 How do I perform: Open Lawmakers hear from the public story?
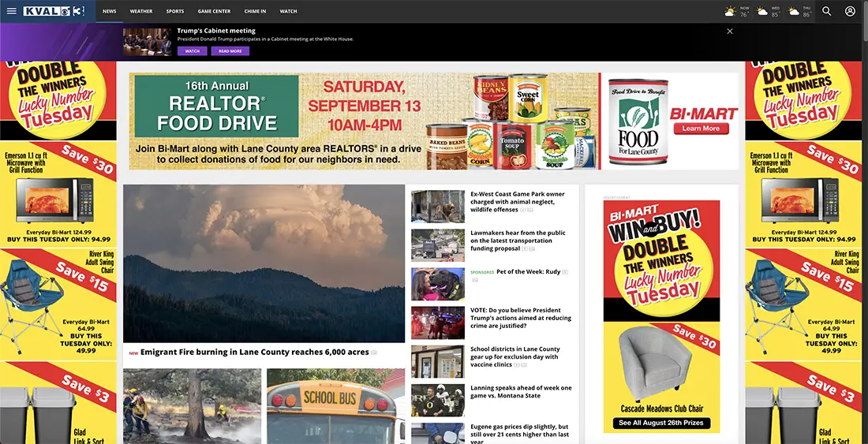pos(518,241)
